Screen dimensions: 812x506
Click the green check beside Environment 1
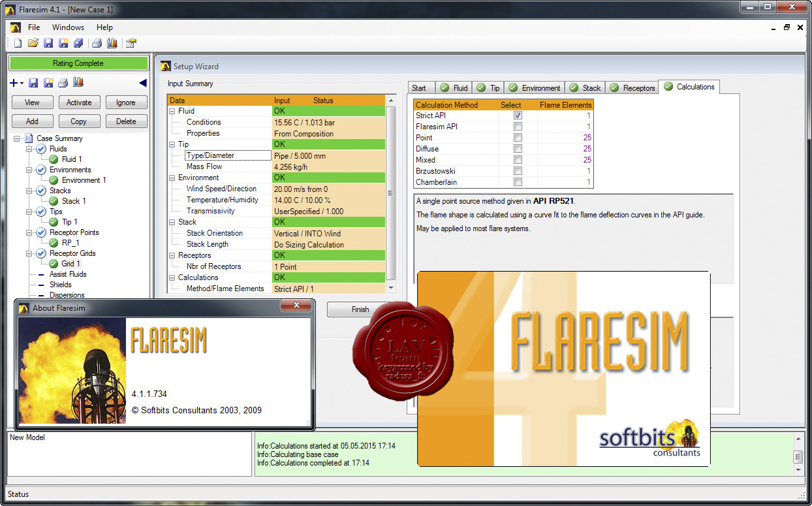pyautogui.click(x=54, y=180)
